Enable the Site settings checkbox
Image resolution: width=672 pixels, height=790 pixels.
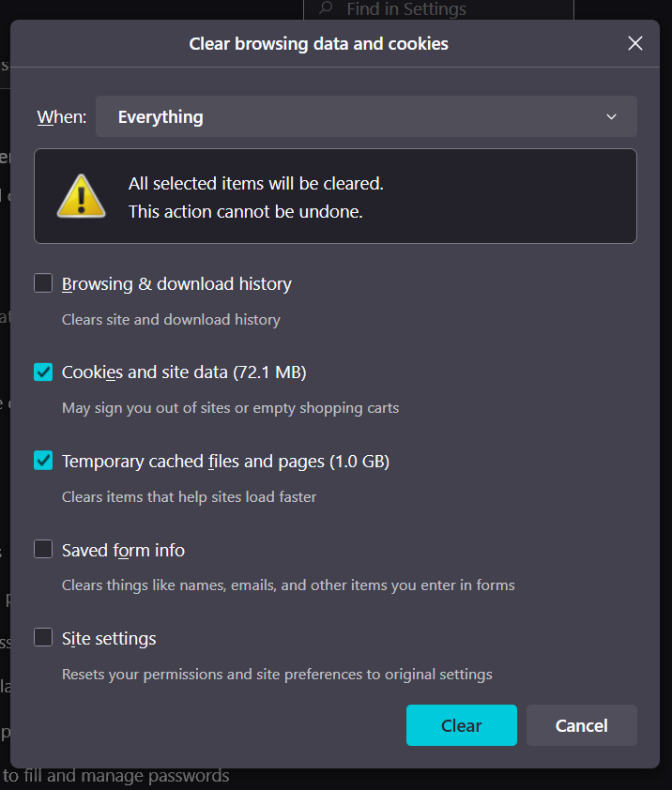(x=43, y=638)
